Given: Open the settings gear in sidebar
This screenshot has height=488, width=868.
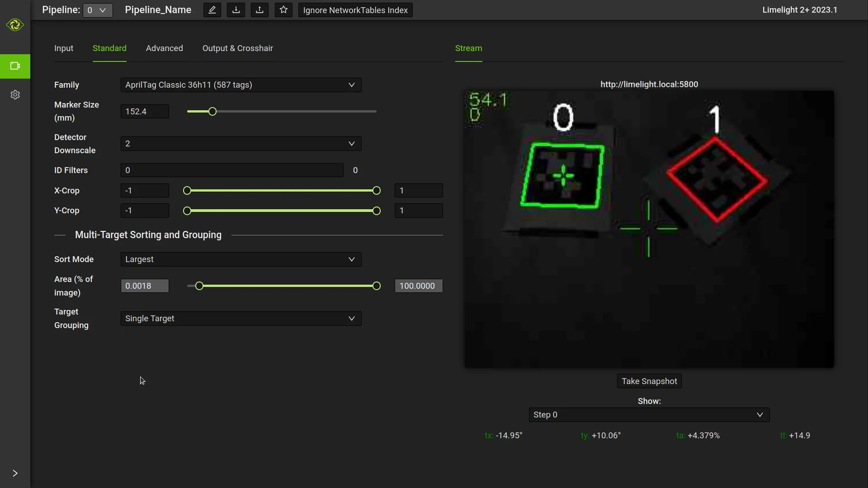Looking at the screenshot, I should point(15,94).
